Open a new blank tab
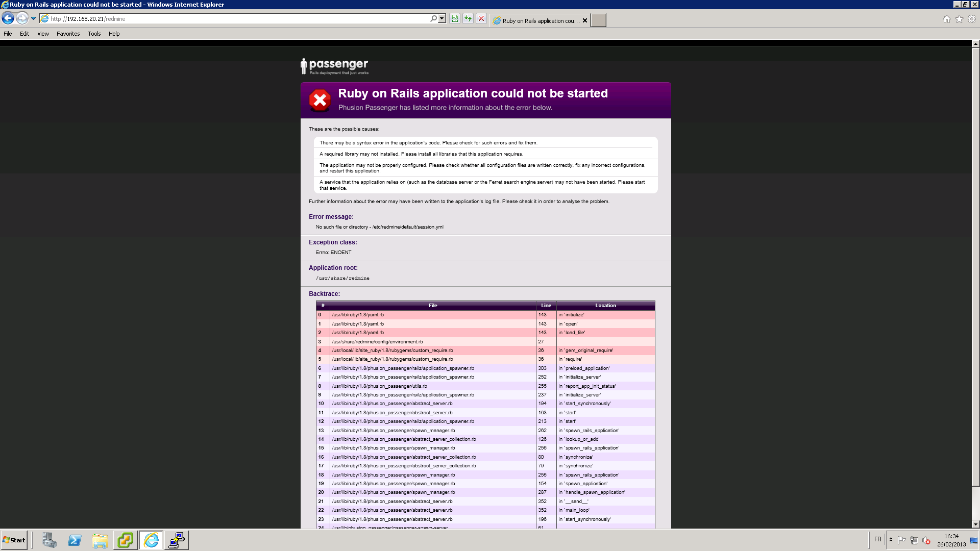Viewport: 980px width, 551px height. 598,20
